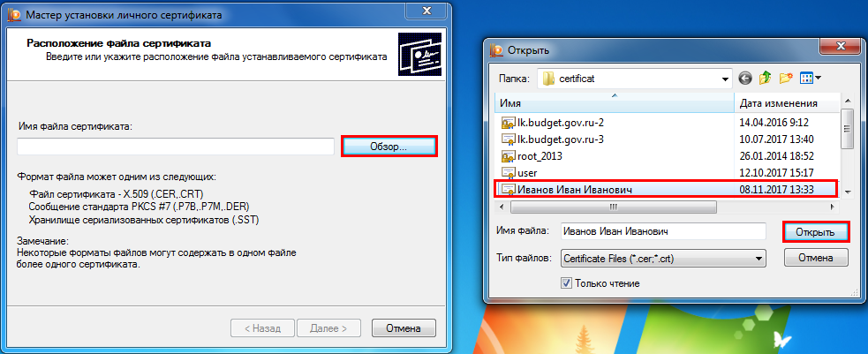Select lk.budget.gov.ru-2 certificate file icon
The width and height of the screenshot is (868, 354).
coord(508,123)
